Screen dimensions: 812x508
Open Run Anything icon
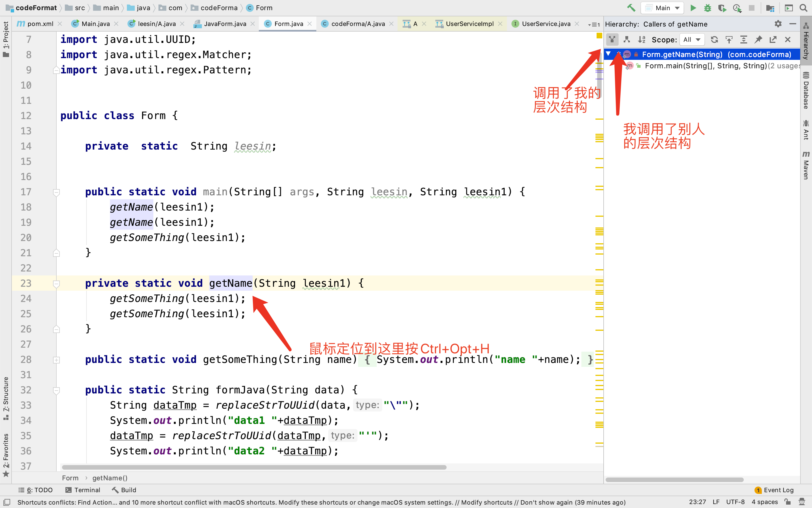pos(789,8)
